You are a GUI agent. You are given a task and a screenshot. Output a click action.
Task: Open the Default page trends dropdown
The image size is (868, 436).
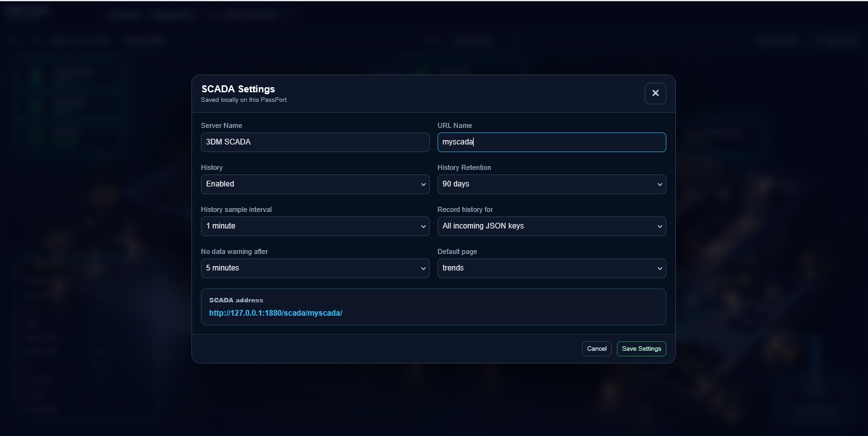(x=551, y=268)
